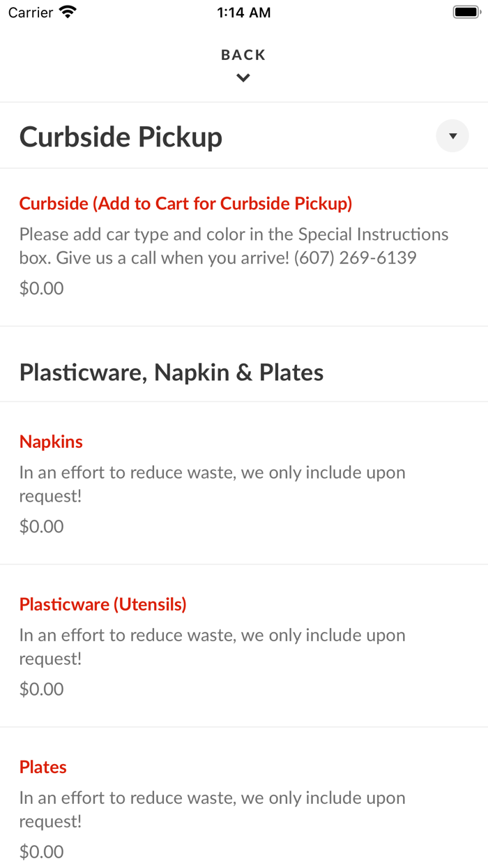
Task: Select the Napkins item title
Action: click(x=51, y=442)
